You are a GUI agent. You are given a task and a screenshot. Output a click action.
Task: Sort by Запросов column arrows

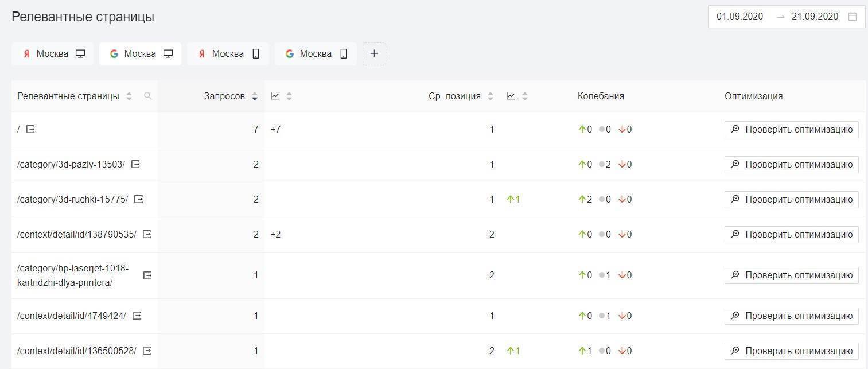click(x=255, y=96)
